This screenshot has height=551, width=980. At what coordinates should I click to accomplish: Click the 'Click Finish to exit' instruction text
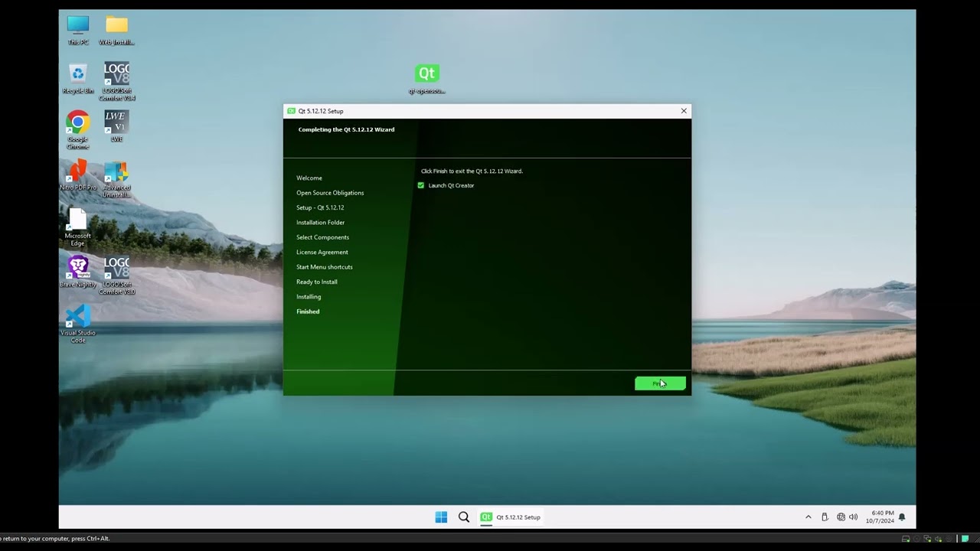(472, 171)
